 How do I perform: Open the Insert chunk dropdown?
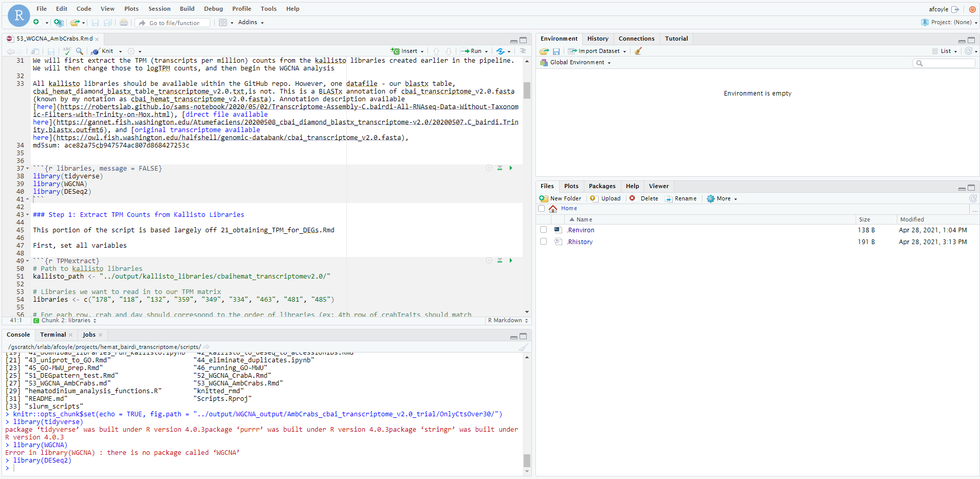408,51
